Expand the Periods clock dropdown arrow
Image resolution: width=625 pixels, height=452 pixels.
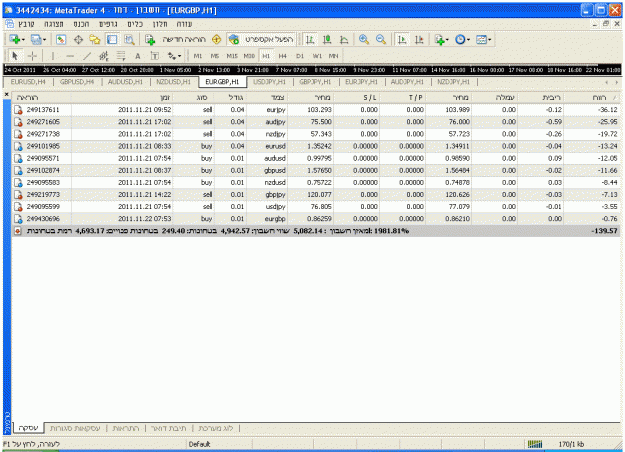[468, 39]
